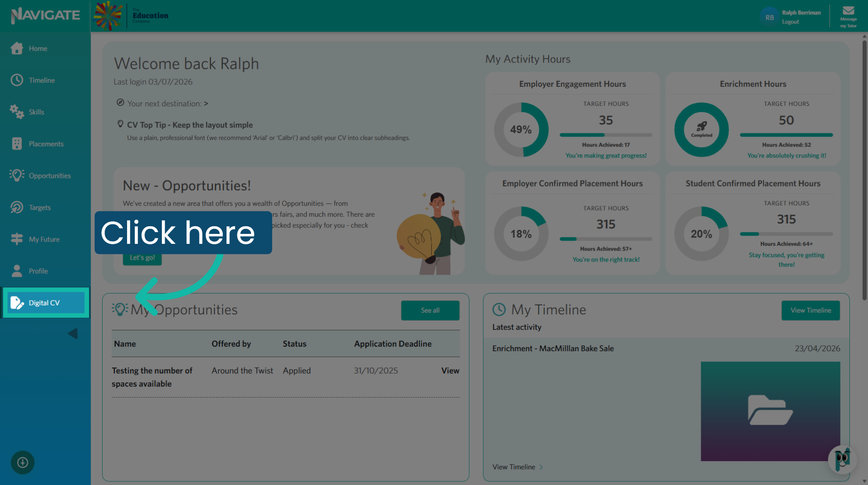
Task: Go to Home menu item
Action: tap(38, 48)
